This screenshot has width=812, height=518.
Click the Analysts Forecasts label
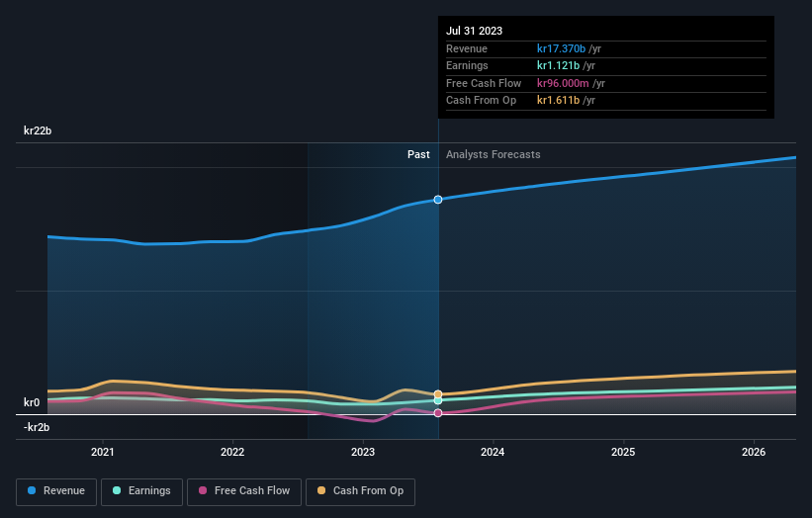[x=493, y=155]
